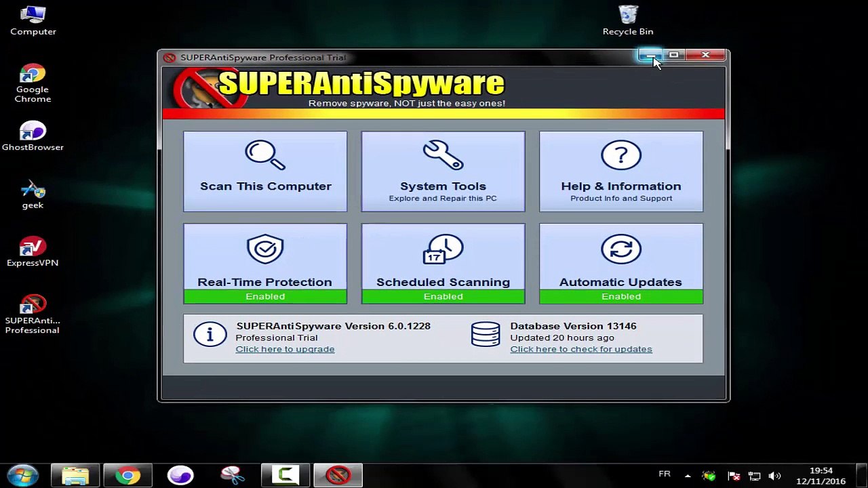Open the Scan This Computer tile

tap(265, 171)
